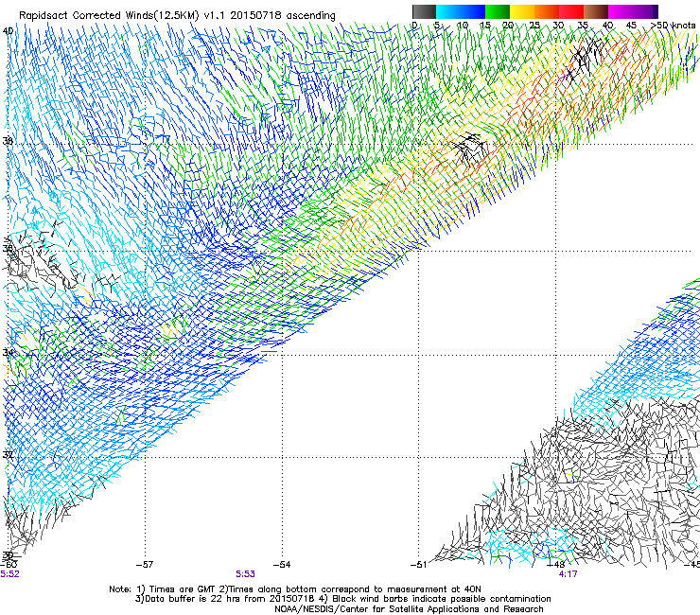Click the longitude label '-57' on bottom axis
This screenshot has width=700, height=615.
(x=145, y=565)
